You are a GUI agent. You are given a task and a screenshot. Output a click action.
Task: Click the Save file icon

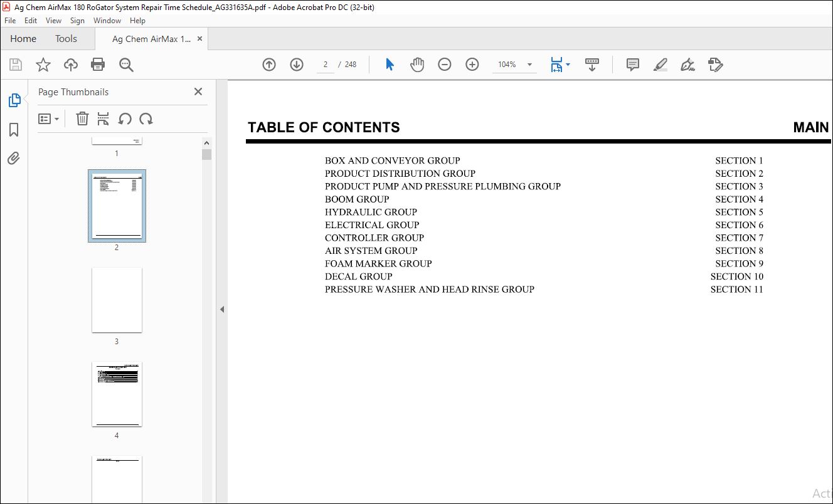pyautogui.click(x=16, y=65)
